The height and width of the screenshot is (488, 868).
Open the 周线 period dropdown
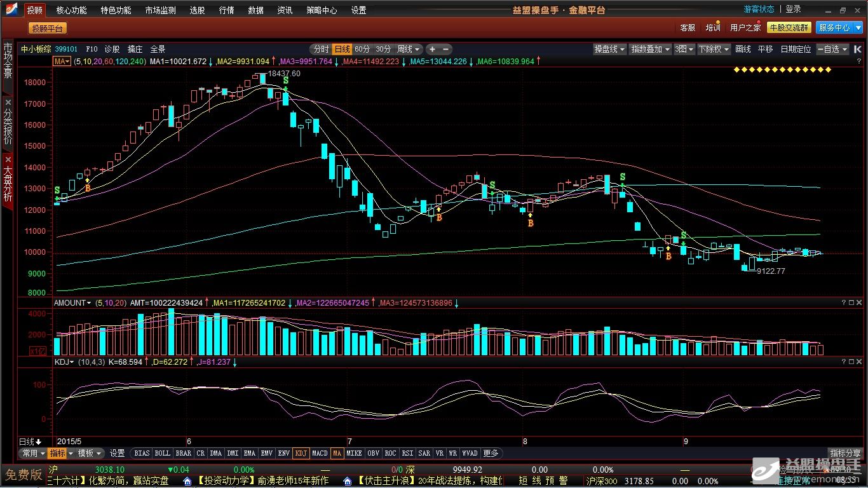[x=408, y=49]
